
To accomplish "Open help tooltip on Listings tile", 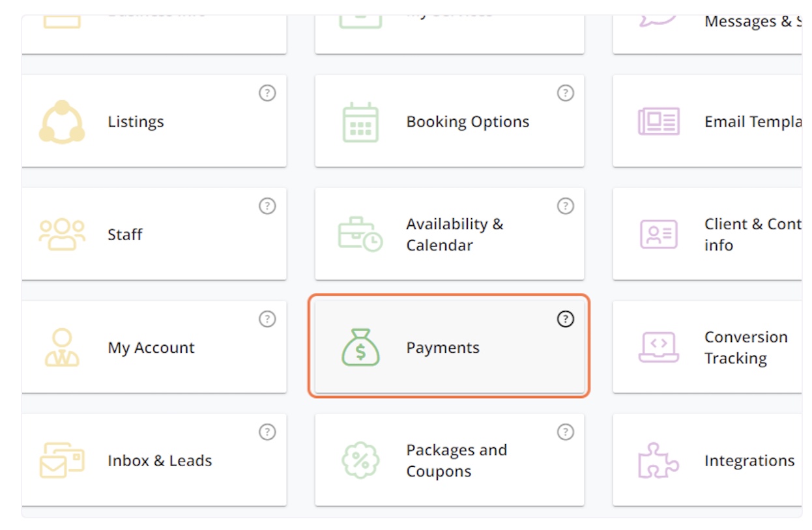I will 267,93.
